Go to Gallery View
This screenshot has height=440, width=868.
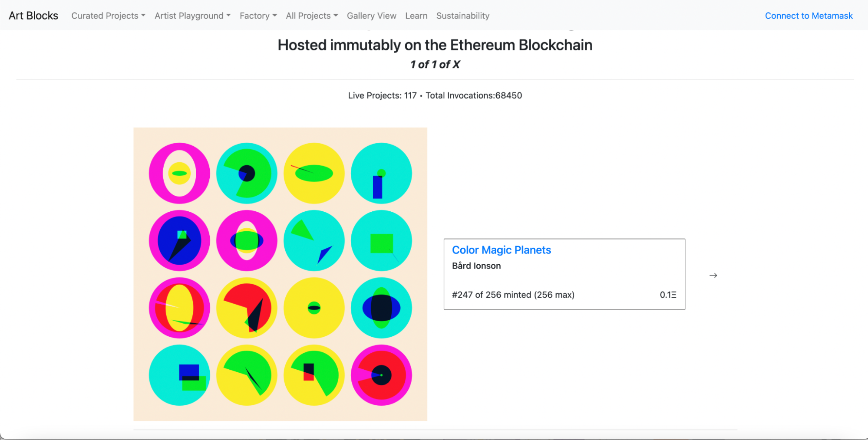click(371, 16)
